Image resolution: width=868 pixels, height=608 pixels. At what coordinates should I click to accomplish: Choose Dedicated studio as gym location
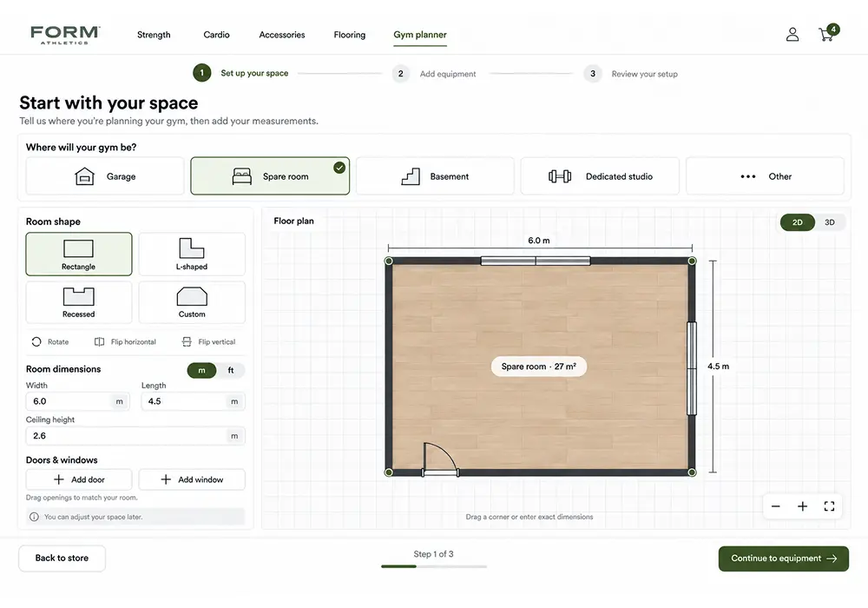600,176
